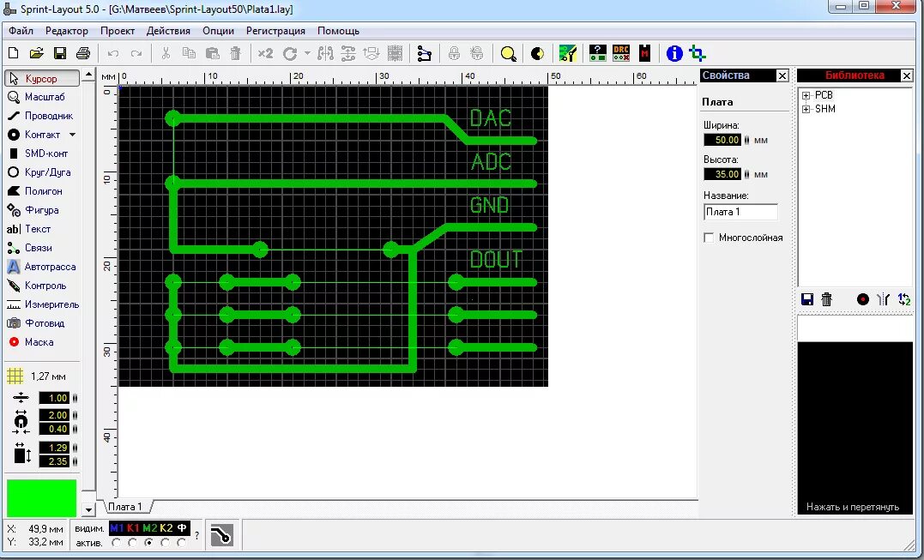Click the Ширина width field 50.00
The image size is (924, 560).
pyautogui.click(x=722, y=140)
